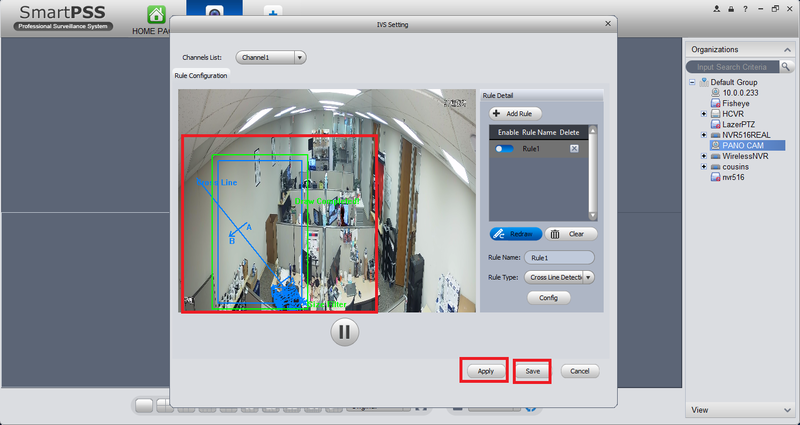Open the HOME PAGE icon

click(x=156, y=15)
